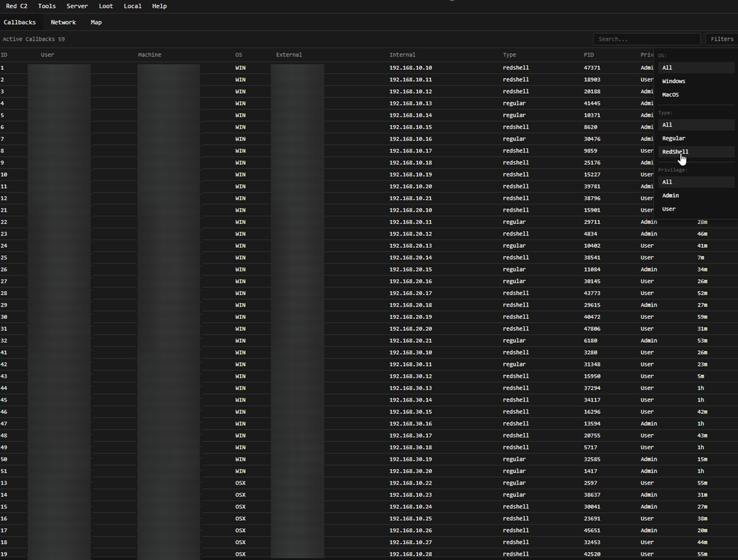
Task: Filter Privilege by User
Action: (x=696, y=209)
